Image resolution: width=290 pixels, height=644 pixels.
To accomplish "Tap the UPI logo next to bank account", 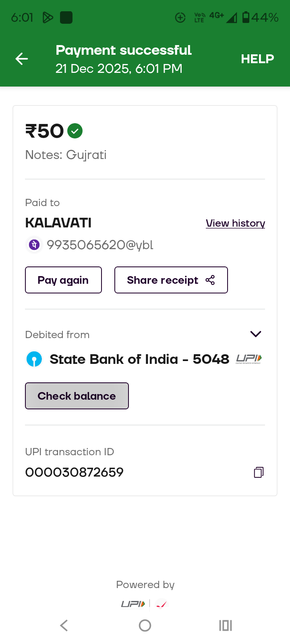I will tap(249, 359).
